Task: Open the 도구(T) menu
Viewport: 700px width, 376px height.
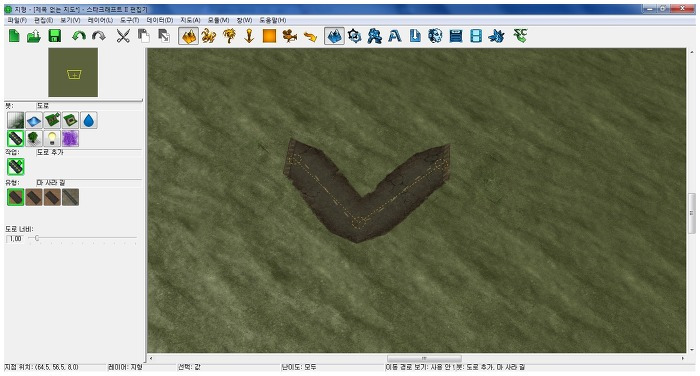Action: (129, 20)
